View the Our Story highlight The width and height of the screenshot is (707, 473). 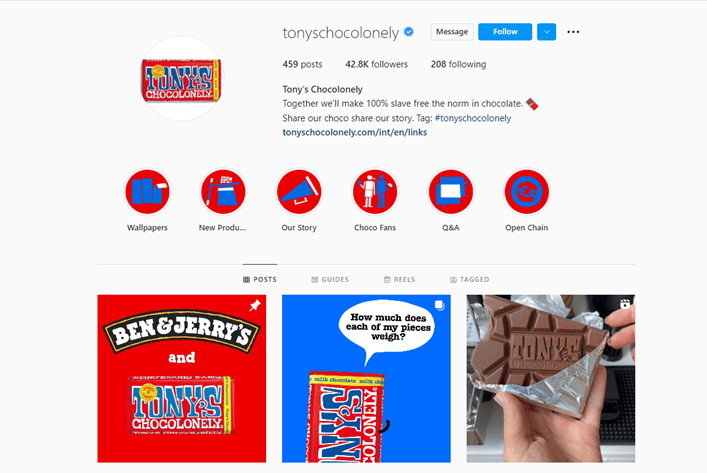click(x=299, y=192)
